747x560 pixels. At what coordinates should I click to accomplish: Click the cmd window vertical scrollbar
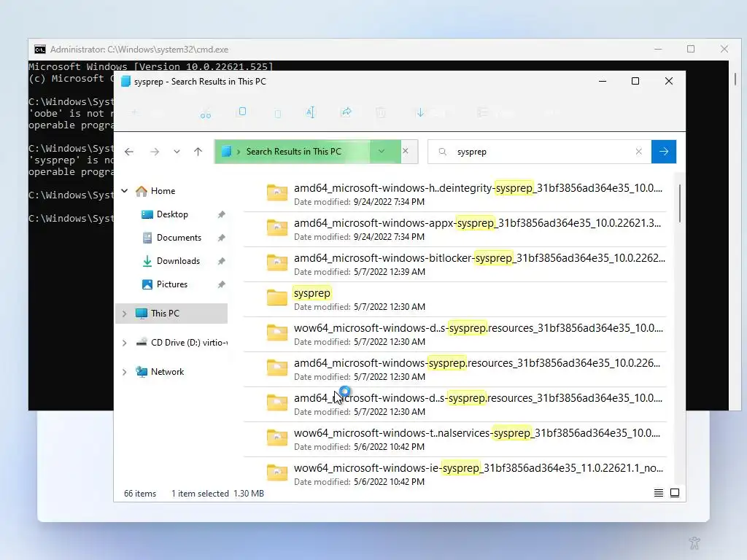coord(735,79)
